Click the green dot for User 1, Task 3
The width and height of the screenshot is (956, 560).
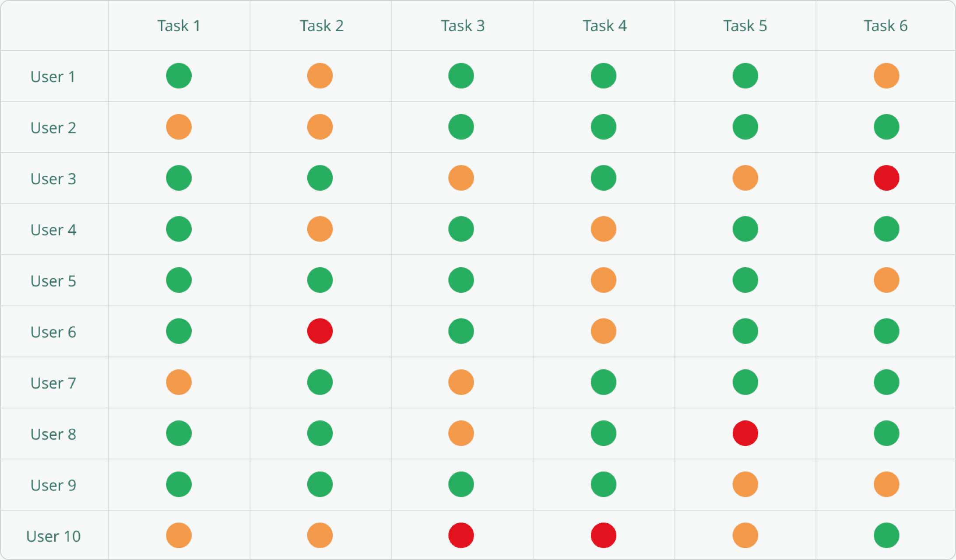point(461,76)
